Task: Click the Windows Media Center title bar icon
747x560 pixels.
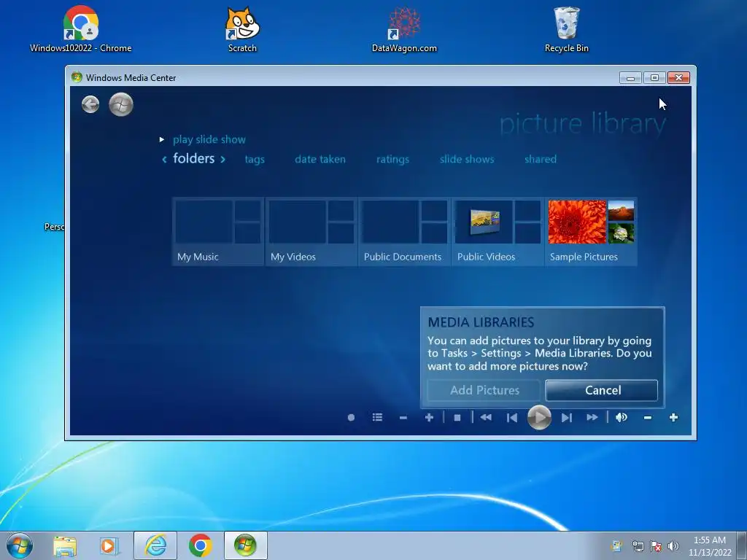Action: tap(76, 77)
